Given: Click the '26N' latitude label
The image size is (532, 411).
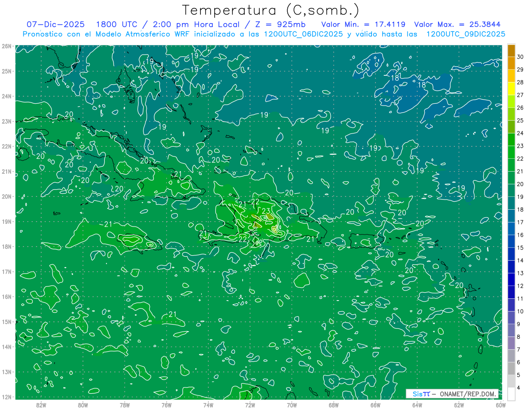Looking at the screenshot, I should pos(7,46).
